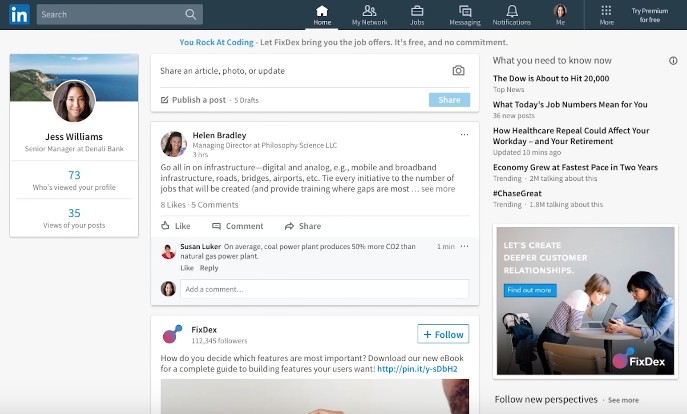Click Try Premium for free
The height and width of the screenshot is (414, 687).
(x=650, y=15)
